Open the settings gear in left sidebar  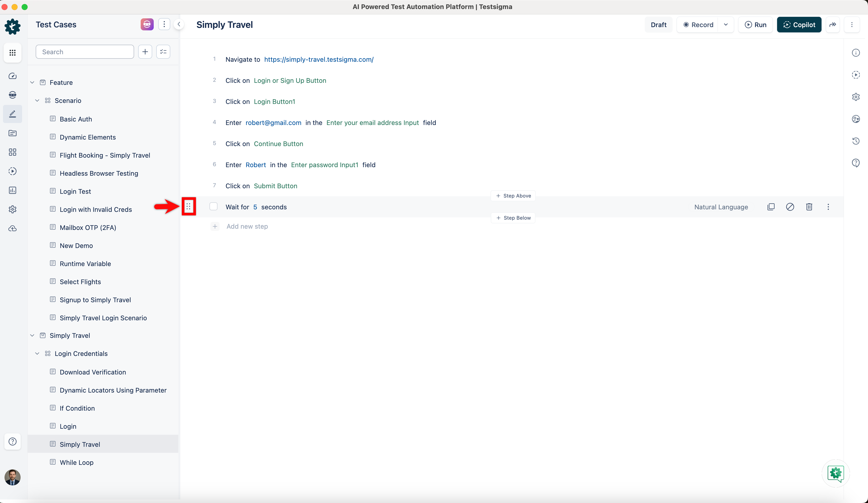(12, 209)
